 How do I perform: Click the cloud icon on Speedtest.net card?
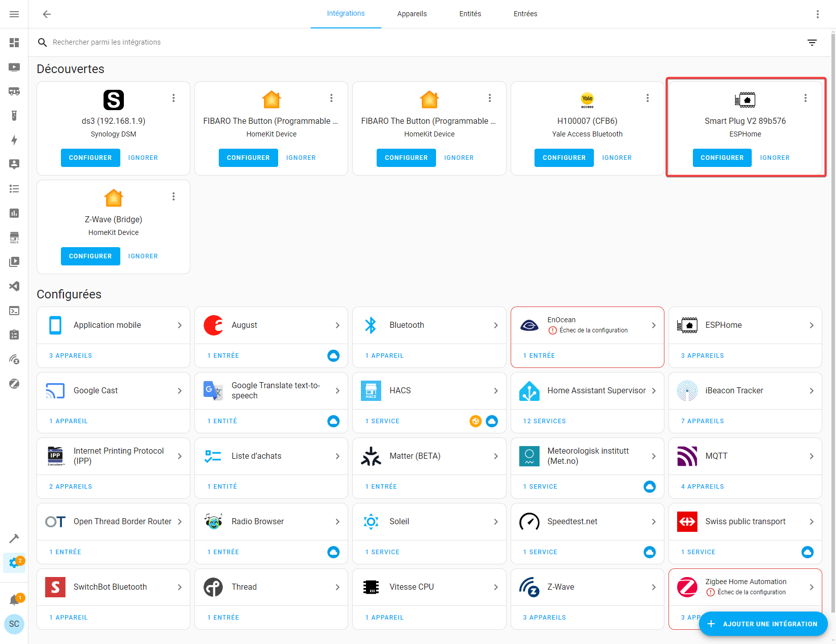650,552
